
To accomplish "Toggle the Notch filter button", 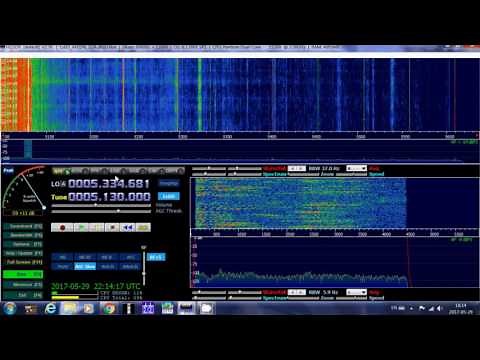I will pos(107,266).
